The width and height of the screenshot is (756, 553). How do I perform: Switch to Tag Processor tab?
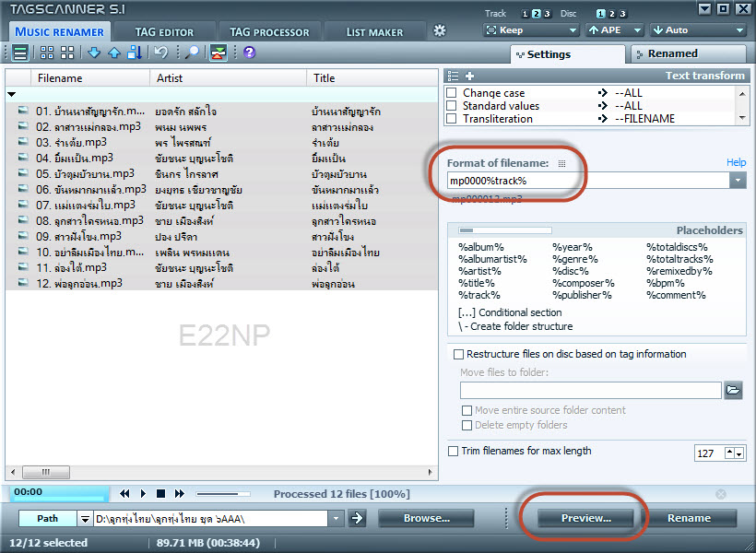[269, 32]
